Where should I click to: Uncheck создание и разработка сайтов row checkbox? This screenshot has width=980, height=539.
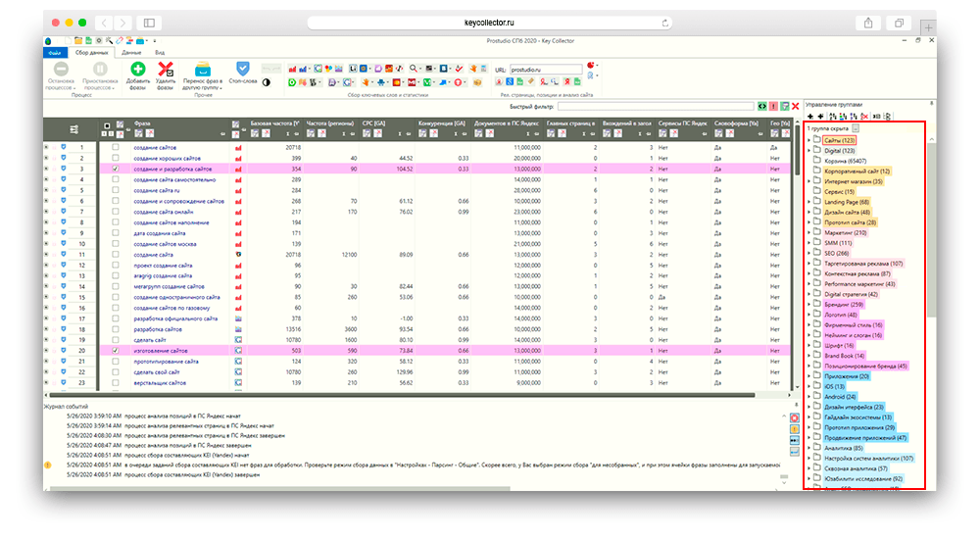115,169
